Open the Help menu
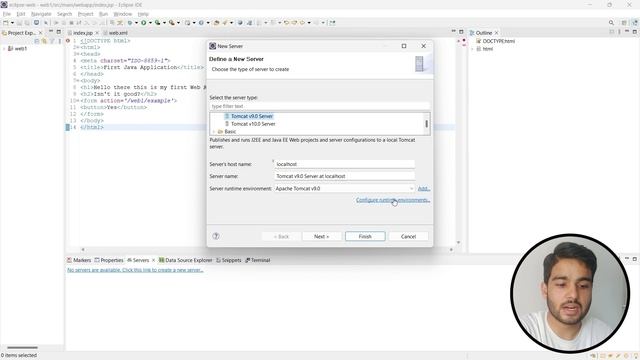The width and height of the screenshot is (640, 360). [143, 14]
